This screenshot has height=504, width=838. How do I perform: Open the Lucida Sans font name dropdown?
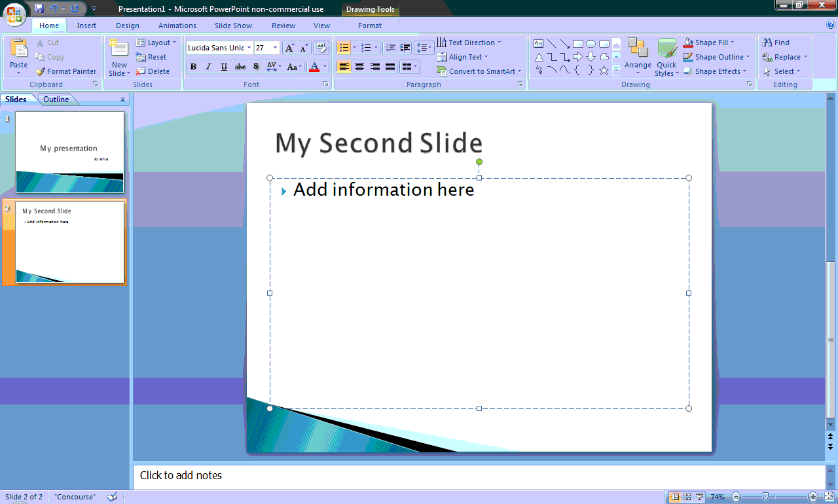251,47
